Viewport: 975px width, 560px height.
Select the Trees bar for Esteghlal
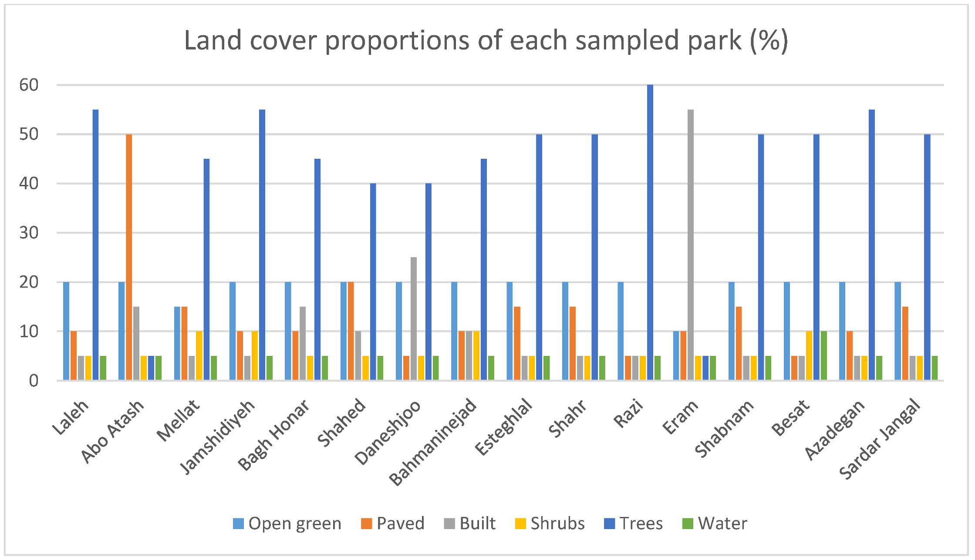point(539,257)
